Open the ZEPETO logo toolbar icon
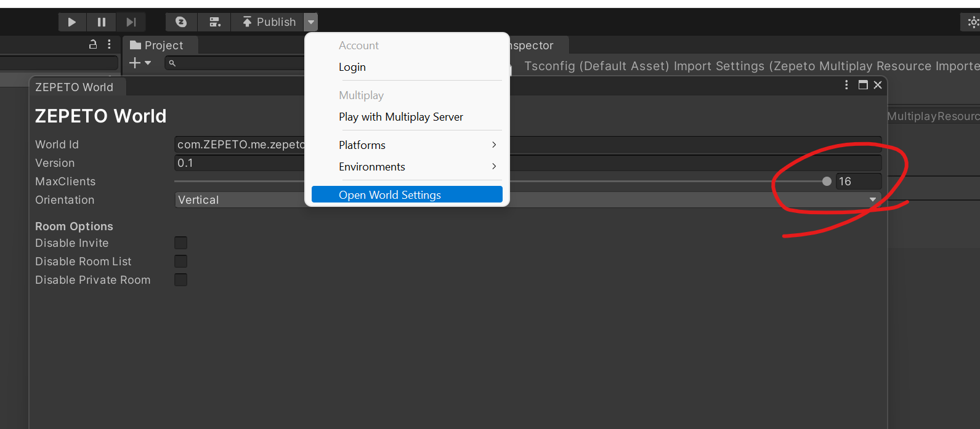980x429 pixels. 181,22
